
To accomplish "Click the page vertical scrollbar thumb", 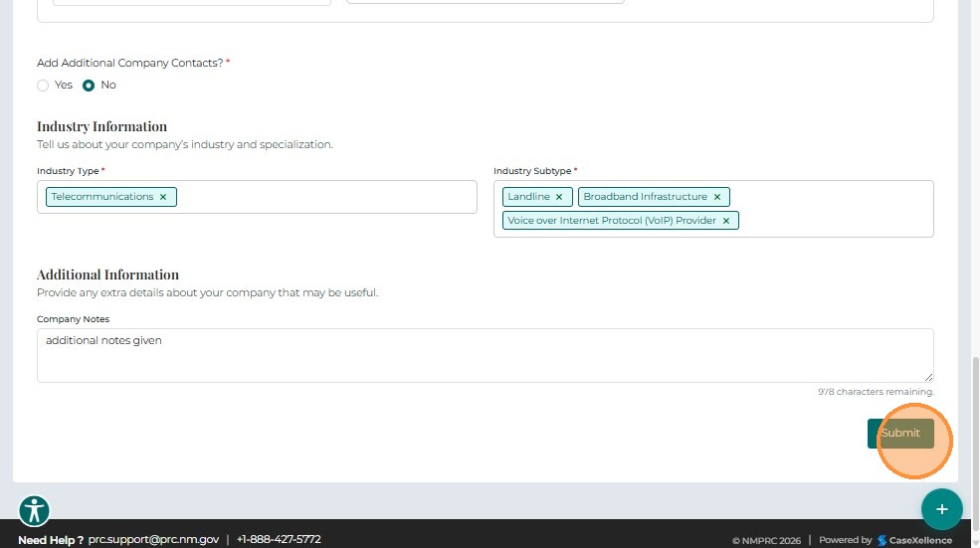I will [975, 447].
